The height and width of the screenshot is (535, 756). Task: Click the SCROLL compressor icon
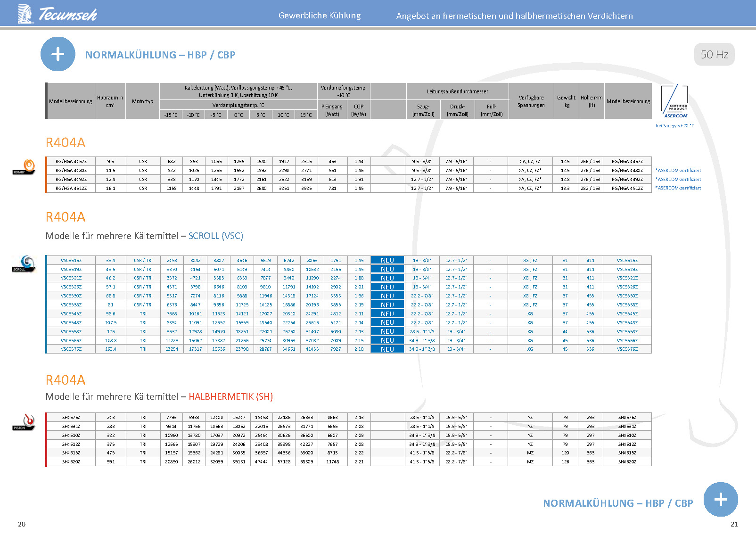click(24, 264)
